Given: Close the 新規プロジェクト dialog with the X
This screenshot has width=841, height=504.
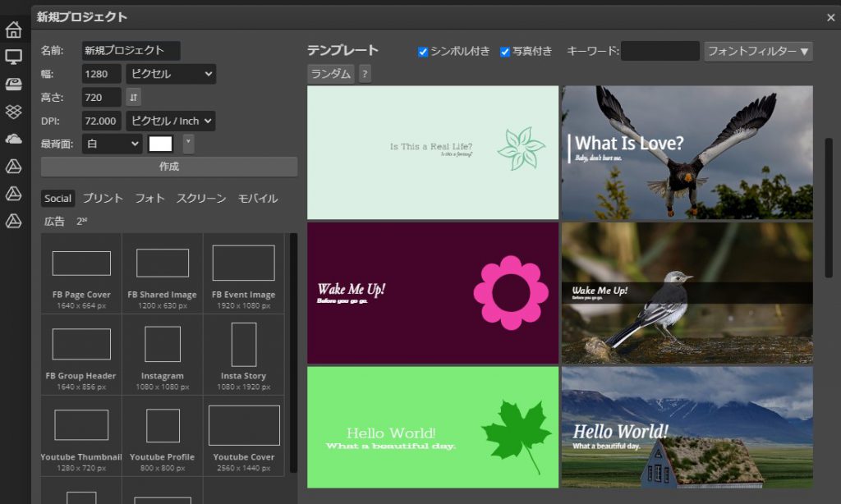Looking at the screenshot, I should tap(830, 17).
